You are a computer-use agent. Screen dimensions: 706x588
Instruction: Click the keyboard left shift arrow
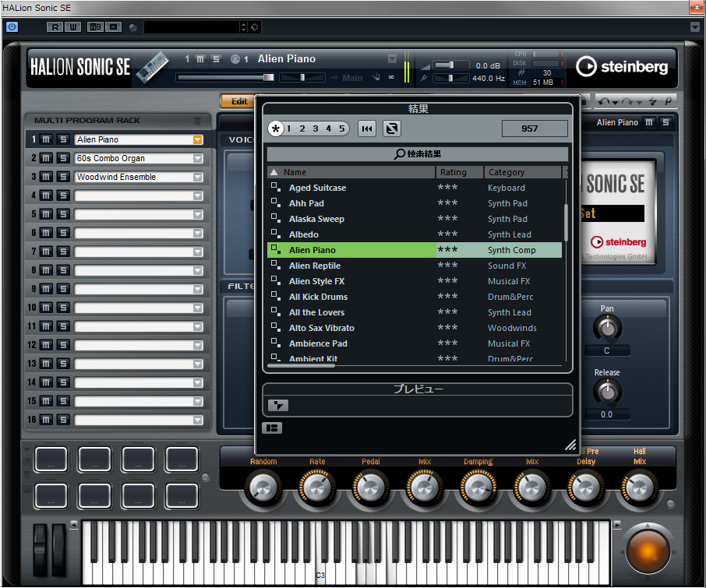(x=74, y=525)
